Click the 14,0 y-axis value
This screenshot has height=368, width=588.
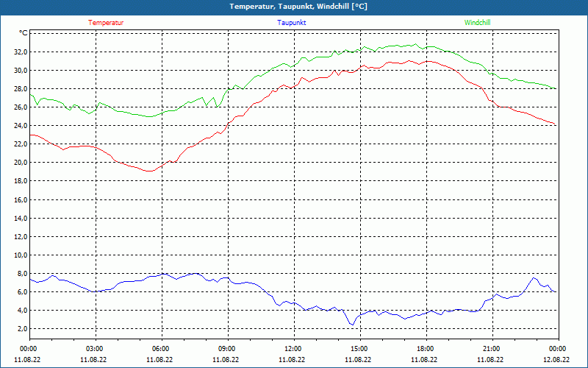(21, 218)
